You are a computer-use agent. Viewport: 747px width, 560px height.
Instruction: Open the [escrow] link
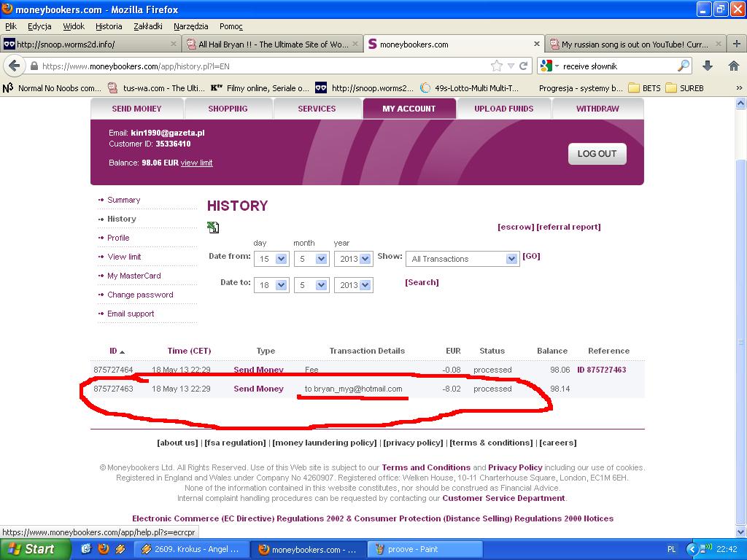coord(516,227)
